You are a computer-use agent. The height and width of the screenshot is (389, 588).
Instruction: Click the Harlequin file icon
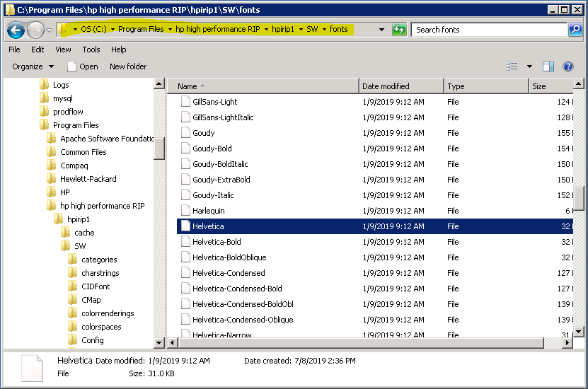click(x=185, y=211)
